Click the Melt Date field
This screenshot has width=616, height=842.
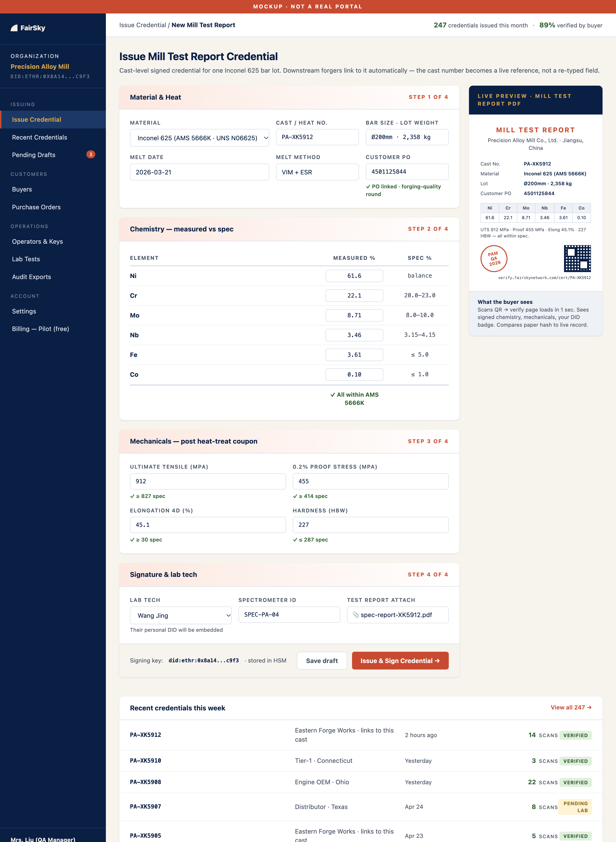[x=199, y=172]
